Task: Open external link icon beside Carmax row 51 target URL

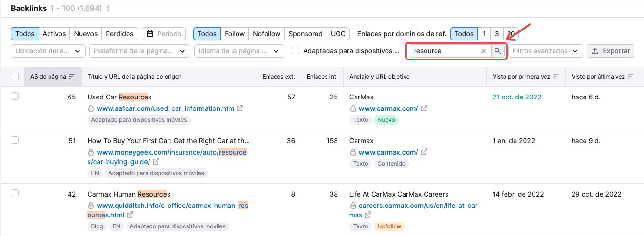Action: [x=424, y=152]
